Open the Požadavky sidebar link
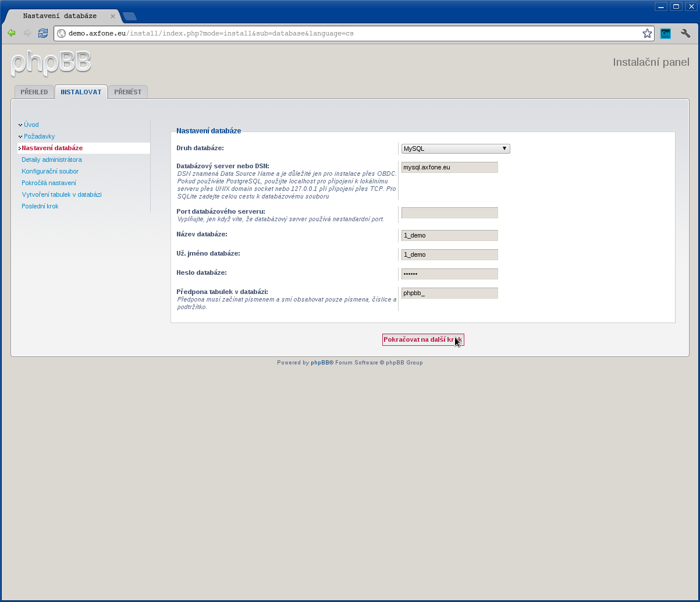 [39, 136]
